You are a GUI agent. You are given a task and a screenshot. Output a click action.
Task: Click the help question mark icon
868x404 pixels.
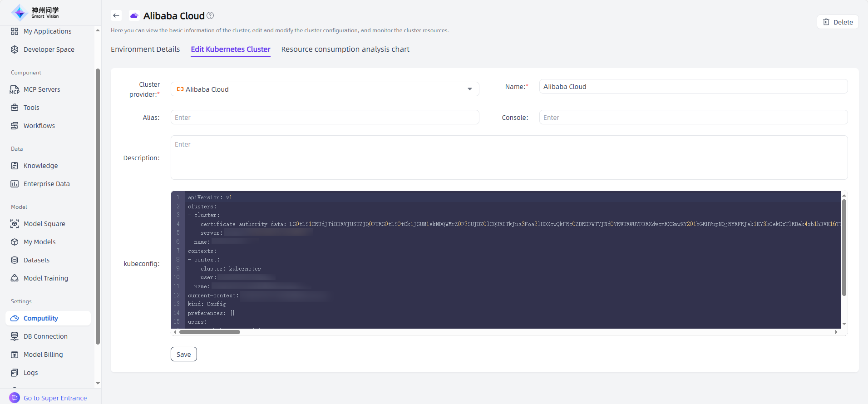[210, 15]
